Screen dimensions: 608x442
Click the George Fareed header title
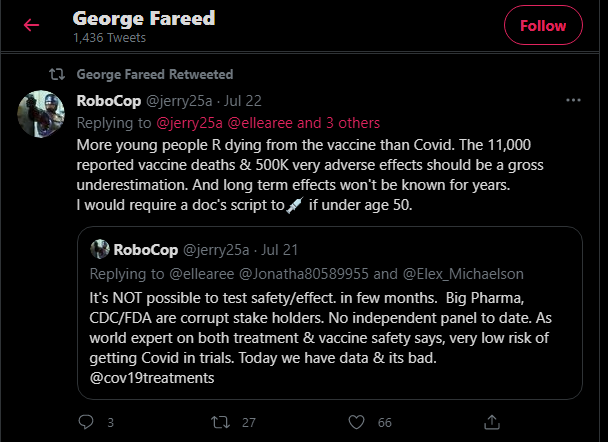(x=144, y=18)
